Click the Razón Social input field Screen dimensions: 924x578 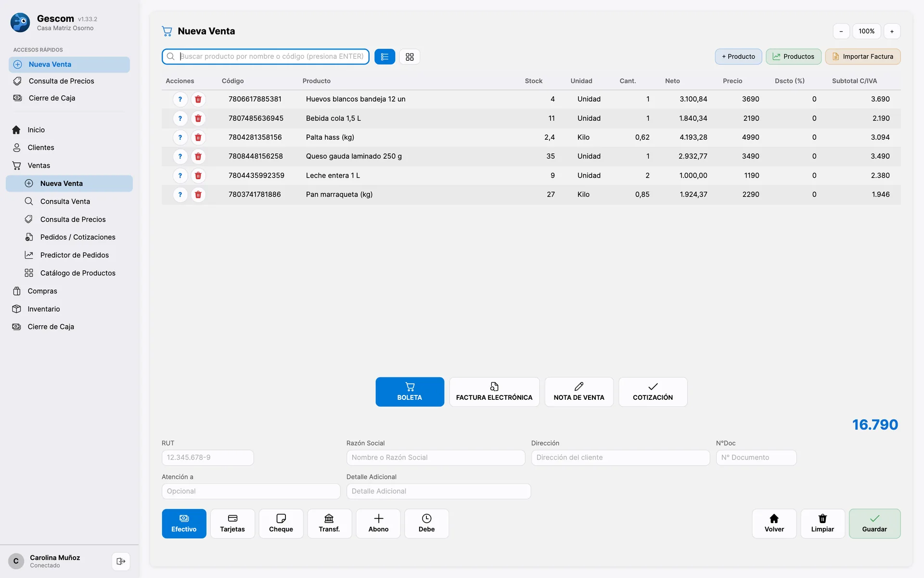click(436, 458)
